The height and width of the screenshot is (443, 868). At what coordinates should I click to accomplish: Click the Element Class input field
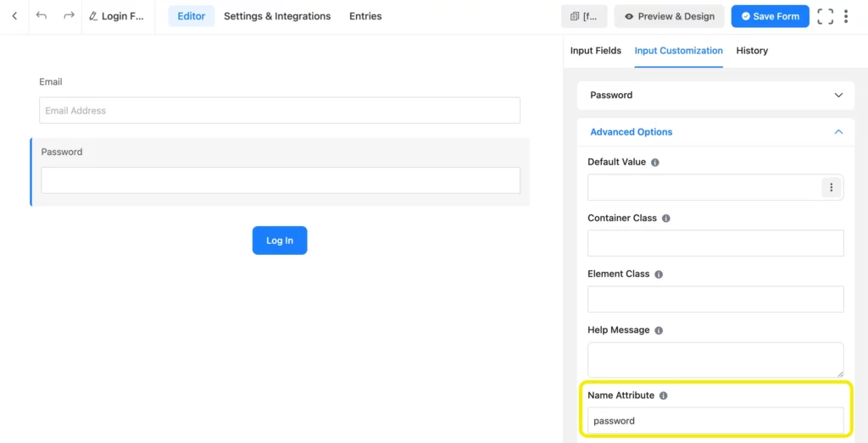click(x=715, y=299)
